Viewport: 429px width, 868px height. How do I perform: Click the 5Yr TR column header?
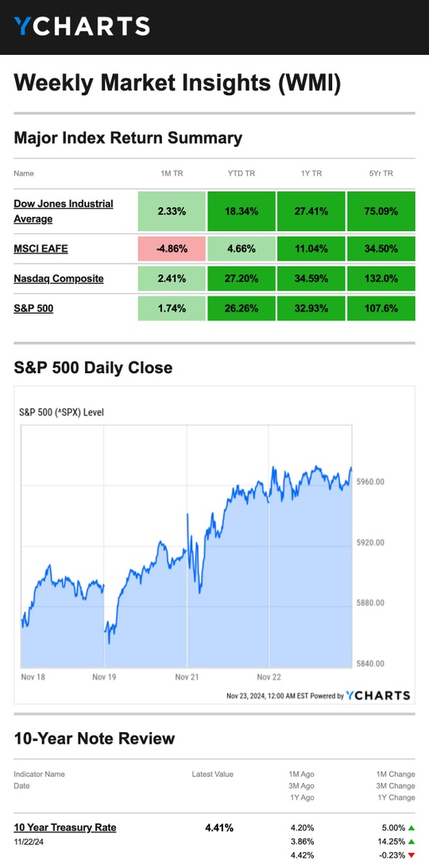(x=381, y=173)
